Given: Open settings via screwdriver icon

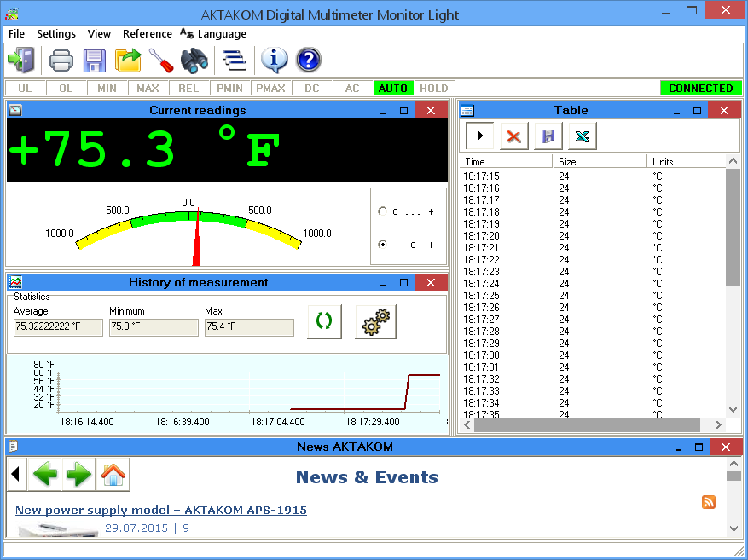Looking at the screenshot, I should pos(161,60).
